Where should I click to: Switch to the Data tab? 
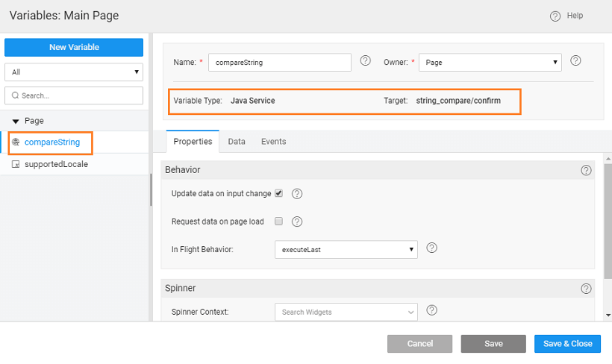click(x=237, y=142)
